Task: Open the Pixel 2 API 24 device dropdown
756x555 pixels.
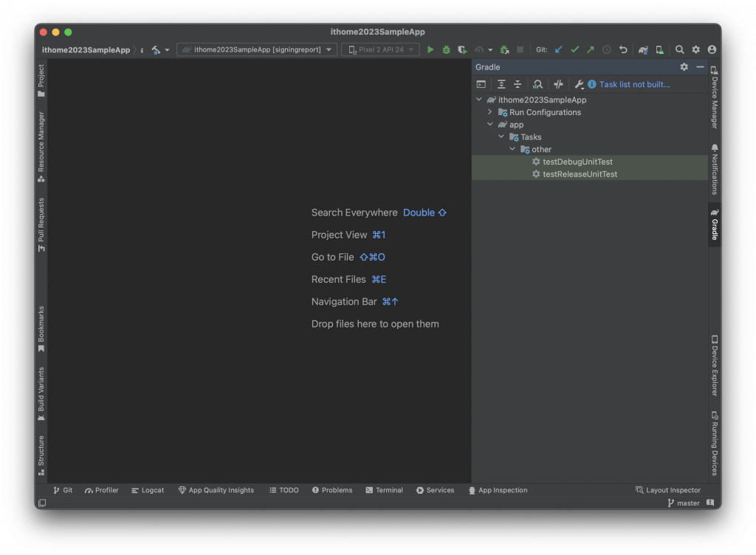Action: 380,49
